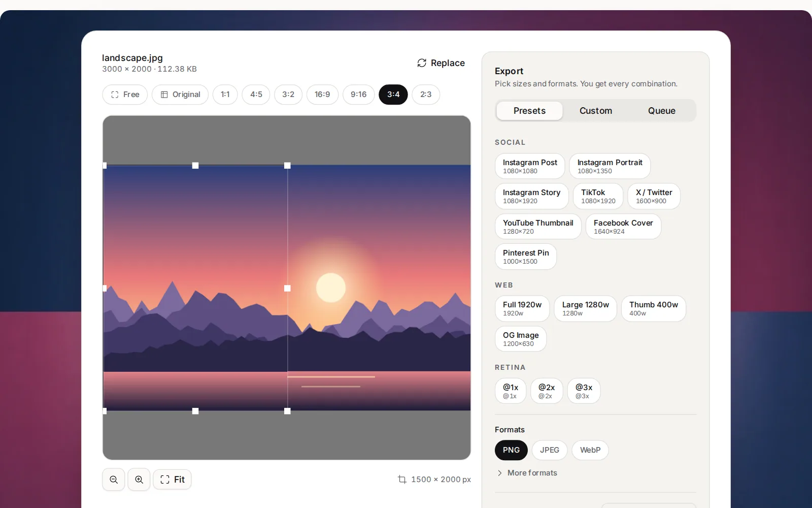Add the Facebook Cover preset

click(x=623, y=227)
